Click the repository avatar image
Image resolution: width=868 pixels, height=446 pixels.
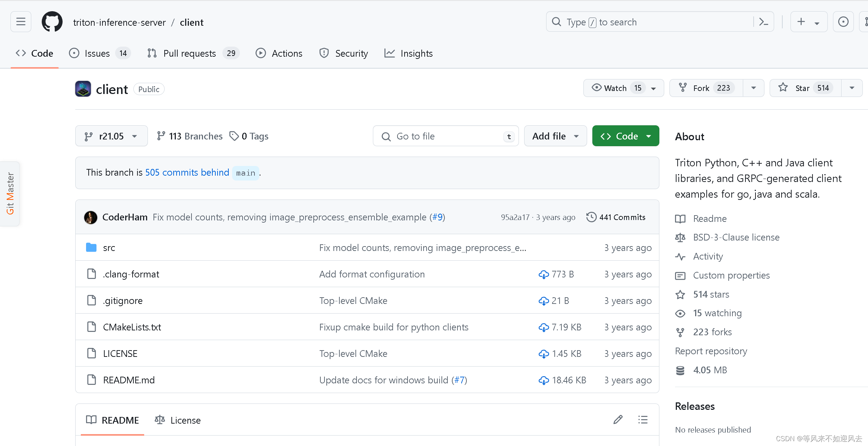tap(83, 89)
